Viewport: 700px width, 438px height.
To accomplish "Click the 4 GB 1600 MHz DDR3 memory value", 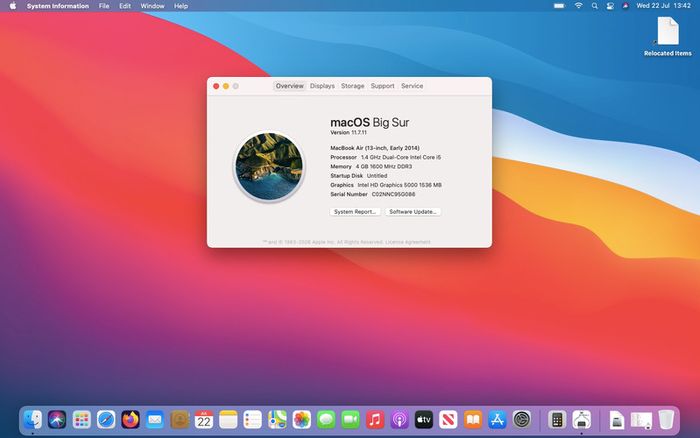I will (383, 167).
